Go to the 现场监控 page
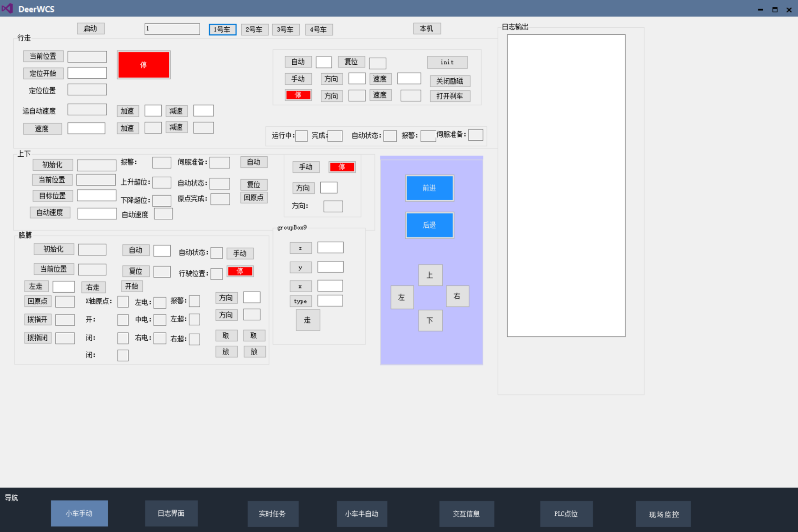 tap(663, 514)
